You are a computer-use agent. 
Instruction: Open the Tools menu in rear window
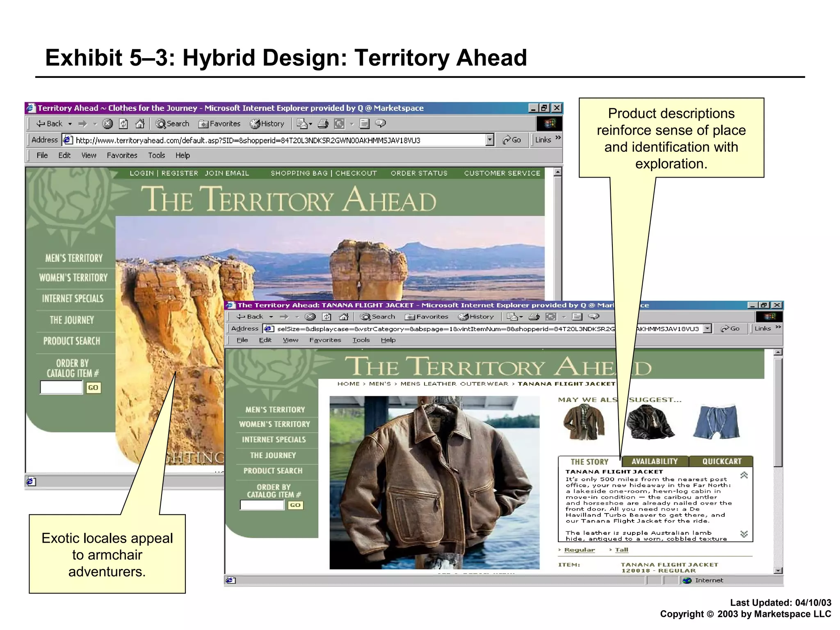coord(156,155)
